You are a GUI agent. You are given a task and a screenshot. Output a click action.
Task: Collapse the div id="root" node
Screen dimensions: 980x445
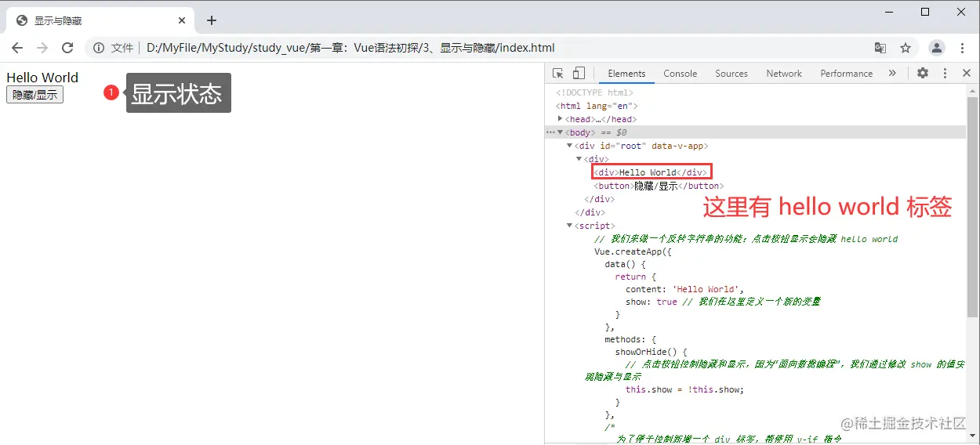click(x=570, y=146)
